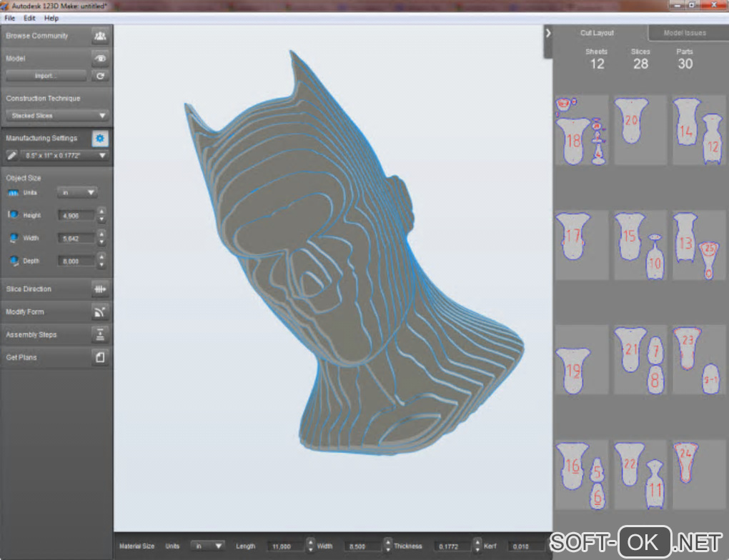Open the 8.5" x 11" material preset dropdown

pyautogui.click(x=64, y=155)
